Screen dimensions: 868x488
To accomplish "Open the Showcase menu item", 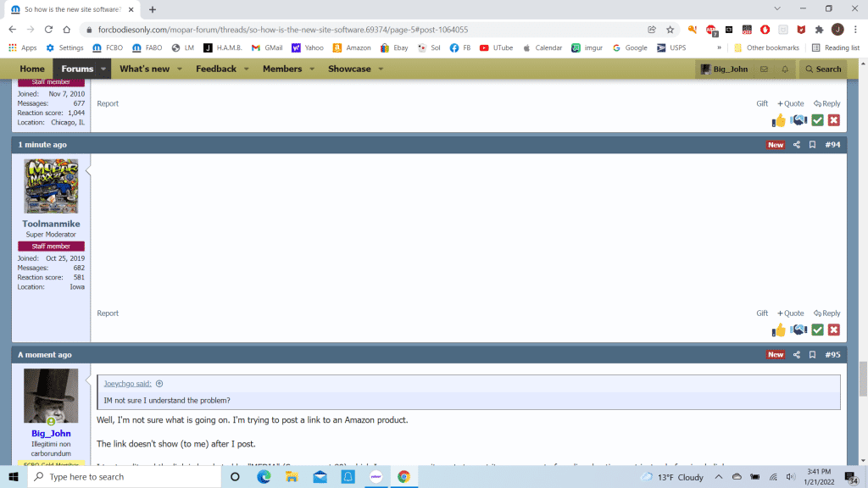I will pos(350,69).
